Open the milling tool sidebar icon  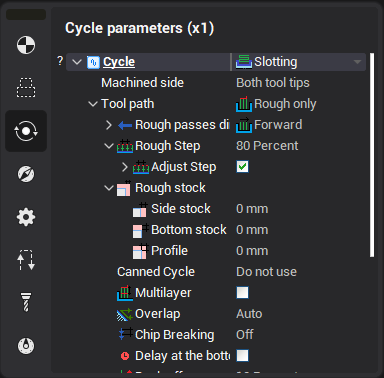point(26,302)
